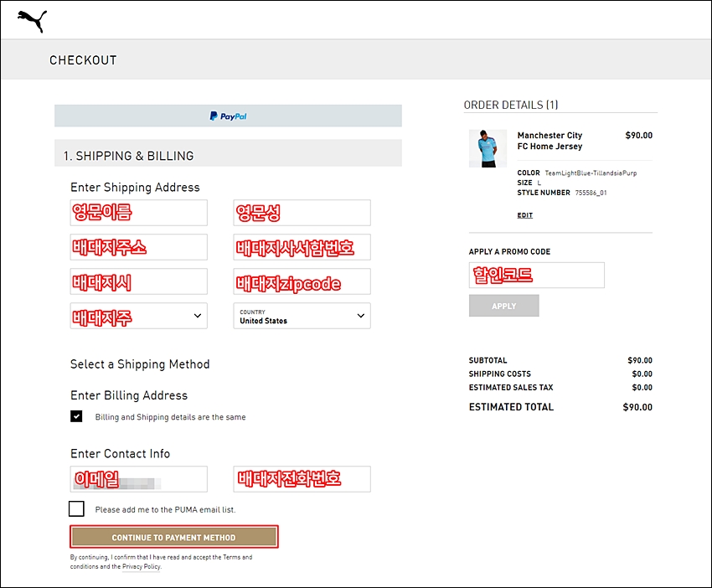The image size is (712, 588).
Task: Pay with the PayPal button
Action: coord(228,116)
